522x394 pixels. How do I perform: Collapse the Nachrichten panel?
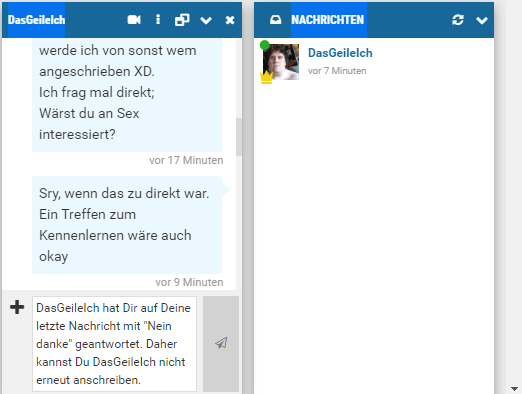[482, 21]
